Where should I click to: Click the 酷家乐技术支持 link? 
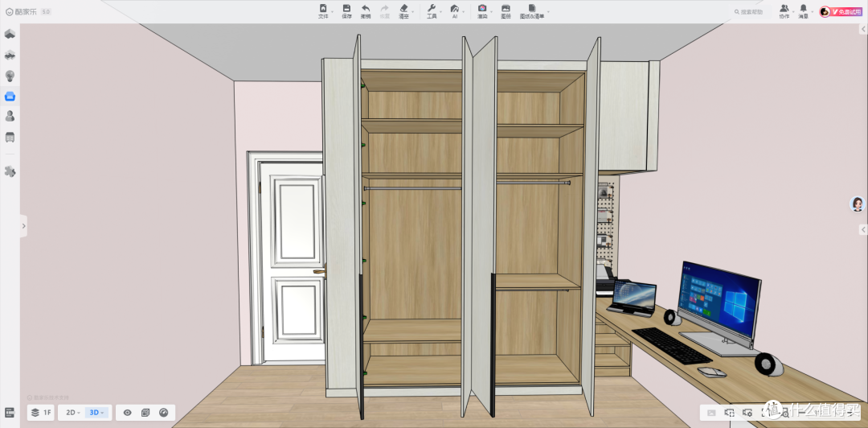49,397
